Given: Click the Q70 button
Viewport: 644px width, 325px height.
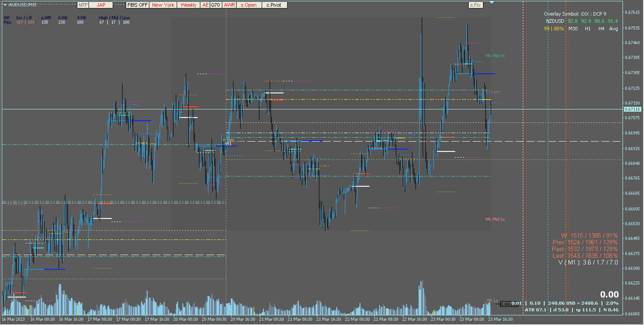Looking at the screenshot, I should [215, 5].
